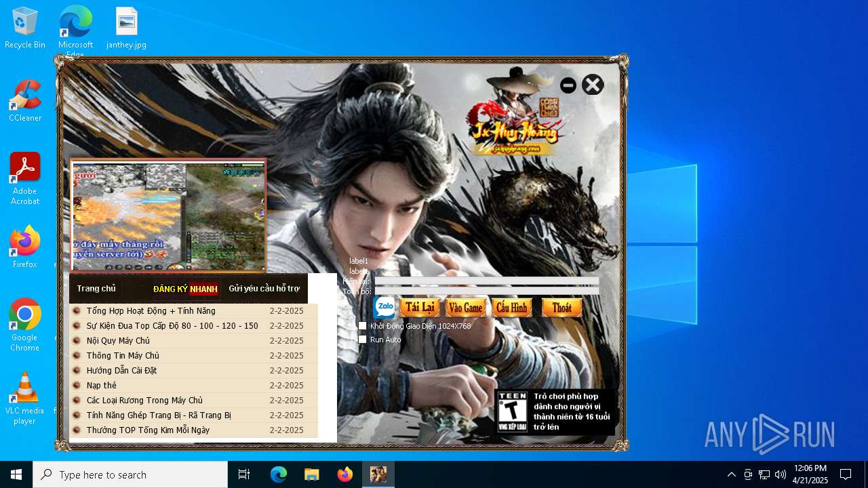Open VLC media player desktop shortcut
Viewport: 868px width, 488px height.
(25, 399)
